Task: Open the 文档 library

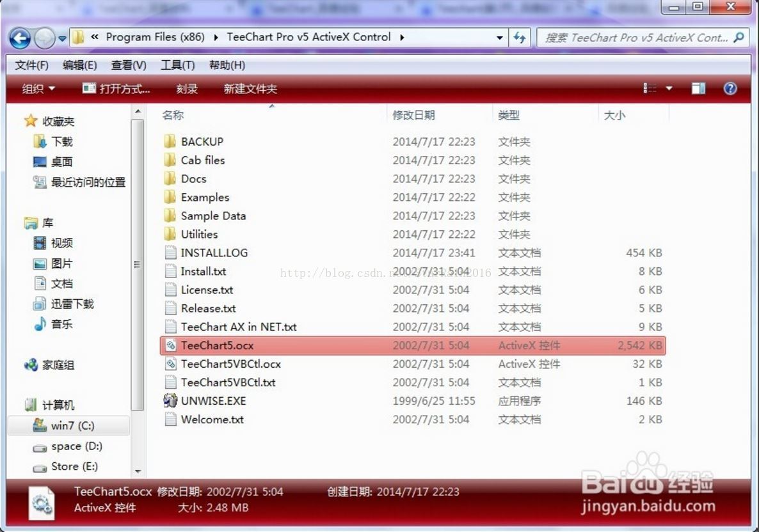Action: tap(52, 283)
